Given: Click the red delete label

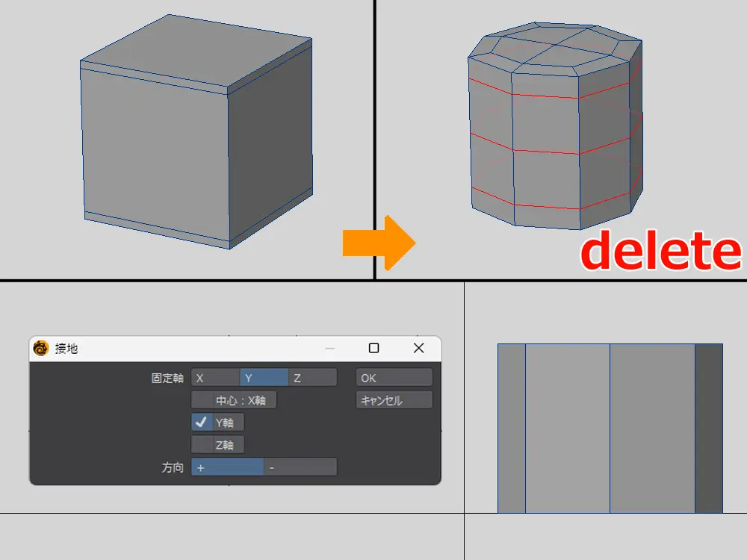Looking at the screenshot, I should click(661, 252).
